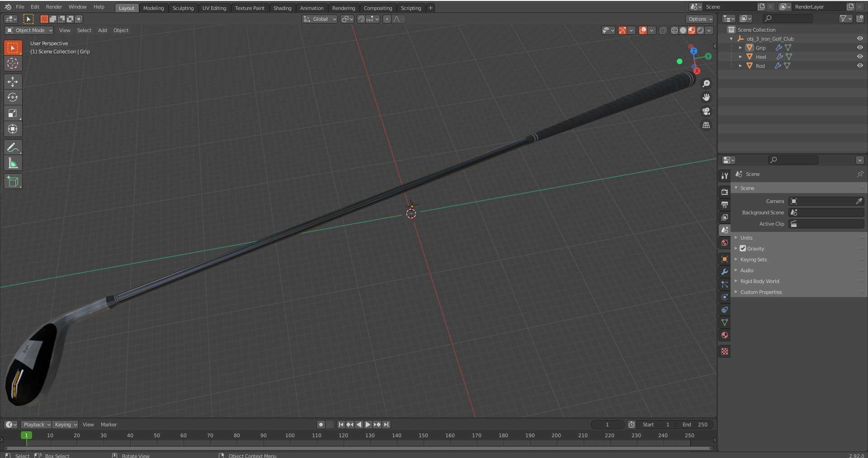Select the Add Cube tool
The height and width of the screenshot is (458, 868).
click(13, 181)
